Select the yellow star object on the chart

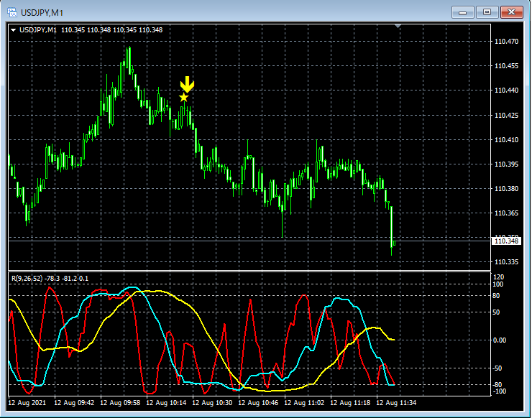click(x=183, y=98)
